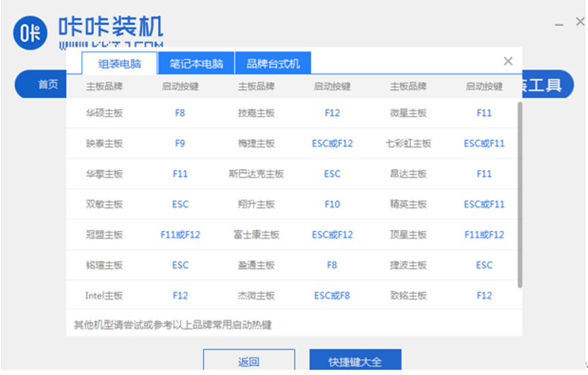Select the 组装电脑 tab
Viewport: 588px width, 375px height.
point(118,63)
